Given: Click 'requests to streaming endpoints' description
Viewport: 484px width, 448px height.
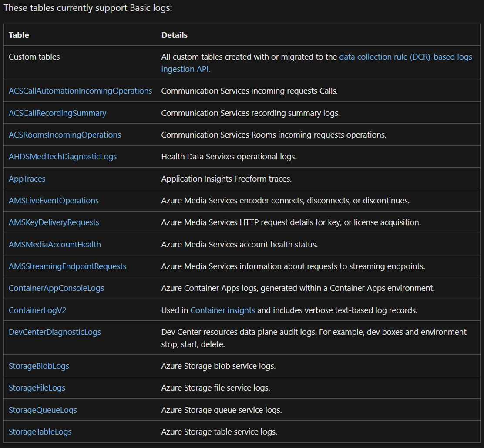Looking at the screenshot, I should [293, 266].
